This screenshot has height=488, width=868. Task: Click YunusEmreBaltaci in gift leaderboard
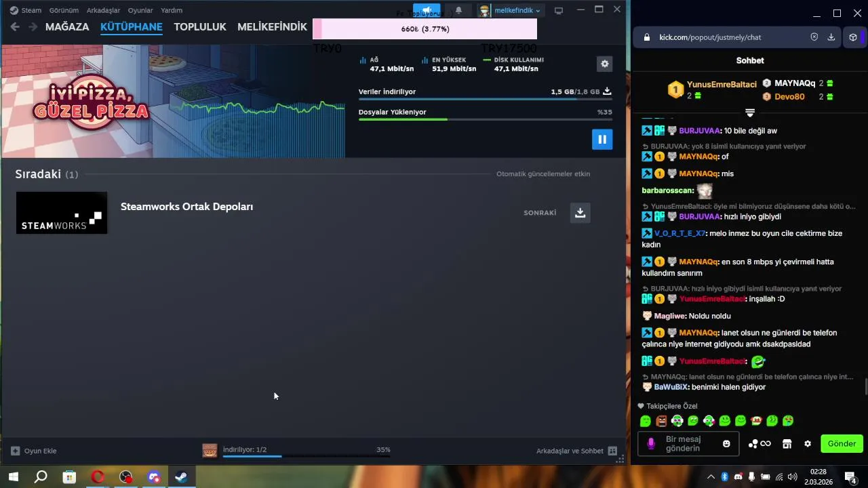720,85
